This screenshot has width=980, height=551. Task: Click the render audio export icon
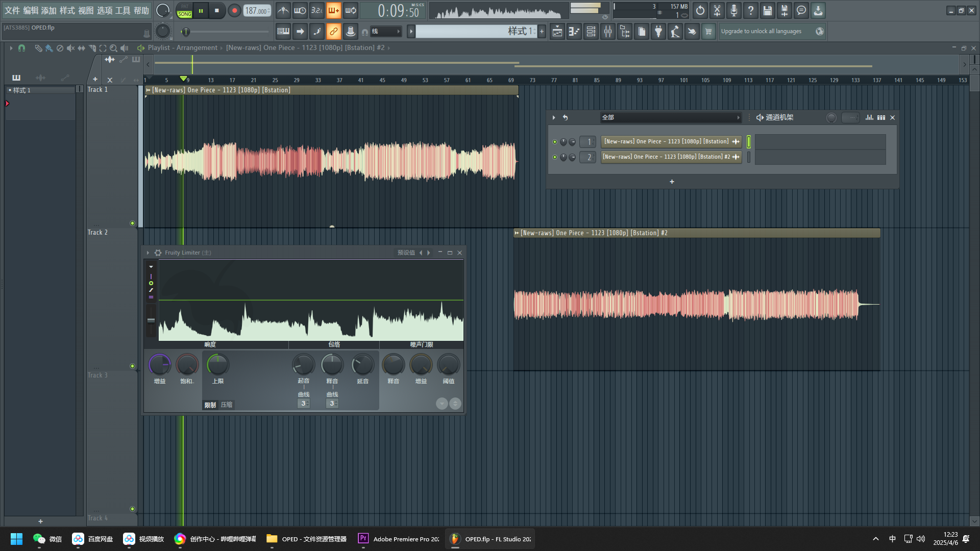[x=785, y=10]
